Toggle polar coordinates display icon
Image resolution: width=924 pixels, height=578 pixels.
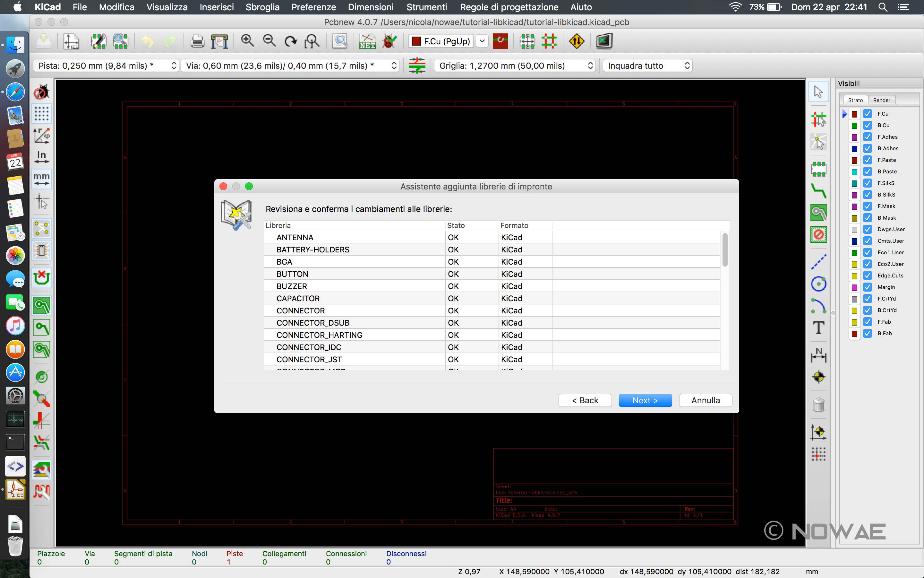[42, 135]
